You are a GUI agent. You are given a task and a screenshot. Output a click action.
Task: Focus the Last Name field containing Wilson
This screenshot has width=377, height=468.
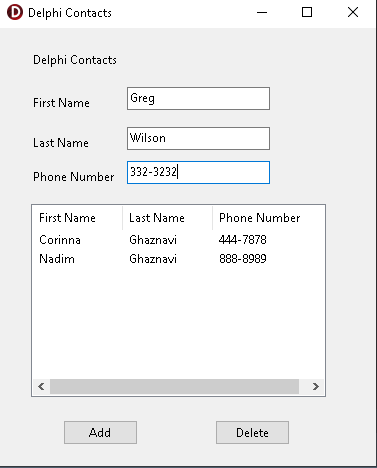tap(198, 138)
